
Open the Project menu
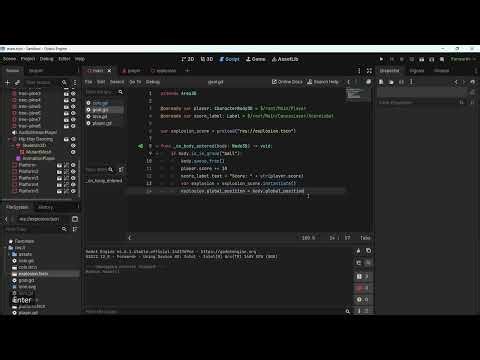[x=28, y=59]
